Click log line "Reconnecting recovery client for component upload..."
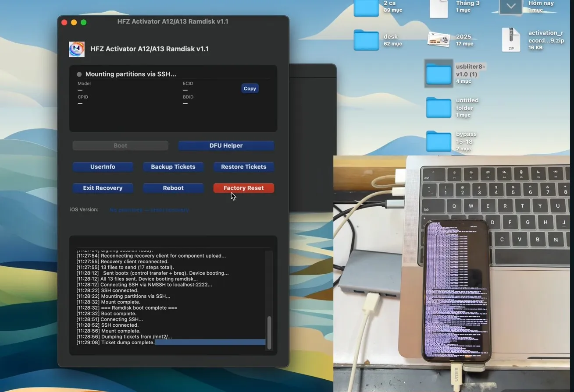 pyautogui.click(x=151, y=256)
